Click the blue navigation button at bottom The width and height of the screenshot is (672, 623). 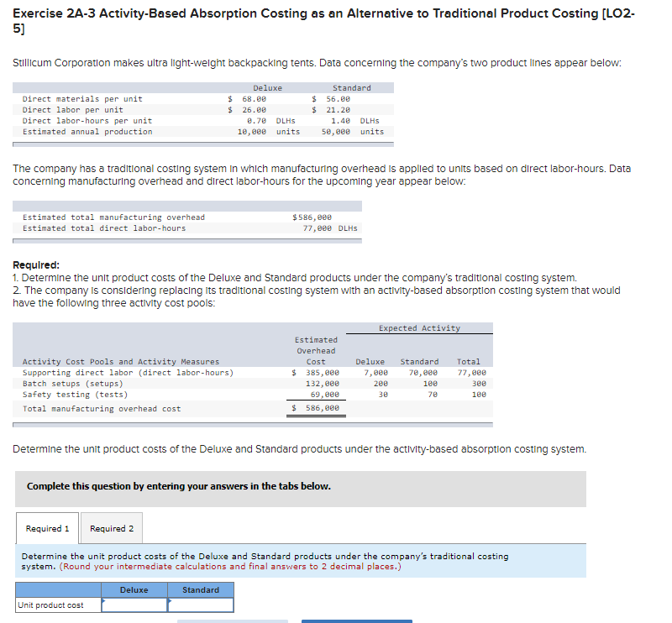pos(356,620)
